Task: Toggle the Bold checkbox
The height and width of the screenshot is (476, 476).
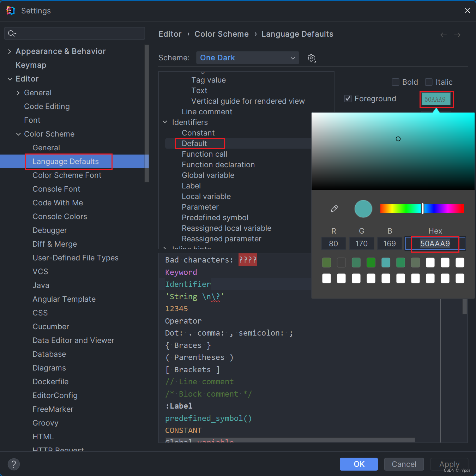Action: pyautogui.click(x=396, y=82)
